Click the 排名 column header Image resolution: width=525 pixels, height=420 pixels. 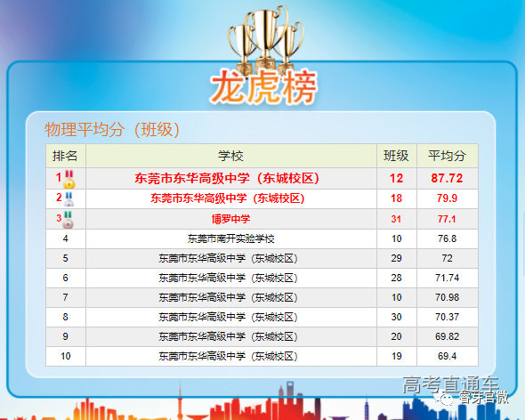(65, 156)
